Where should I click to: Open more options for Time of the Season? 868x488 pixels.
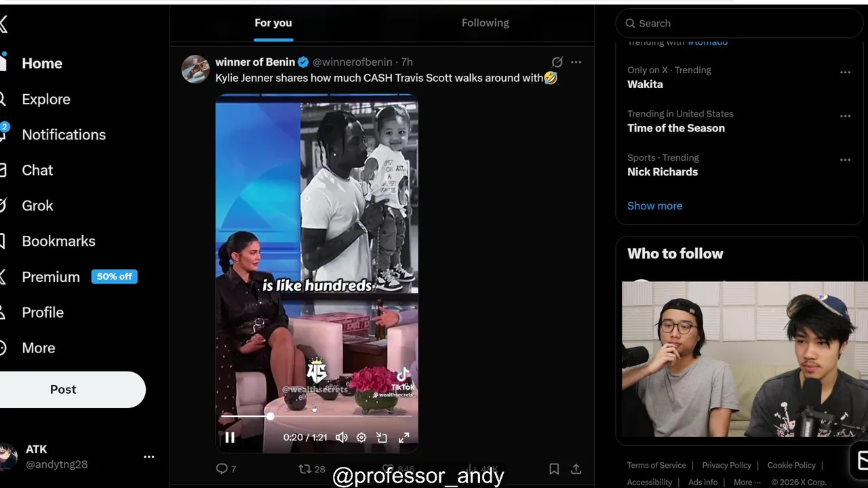click(845, 116)
